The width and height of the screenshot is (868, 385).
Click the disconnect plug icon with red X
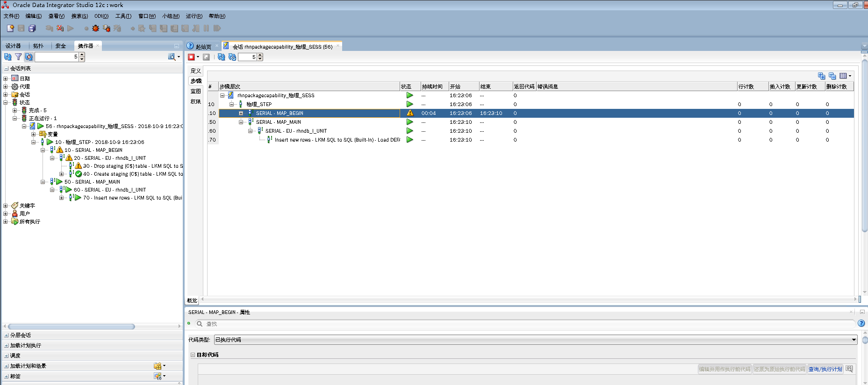[60, 29]
